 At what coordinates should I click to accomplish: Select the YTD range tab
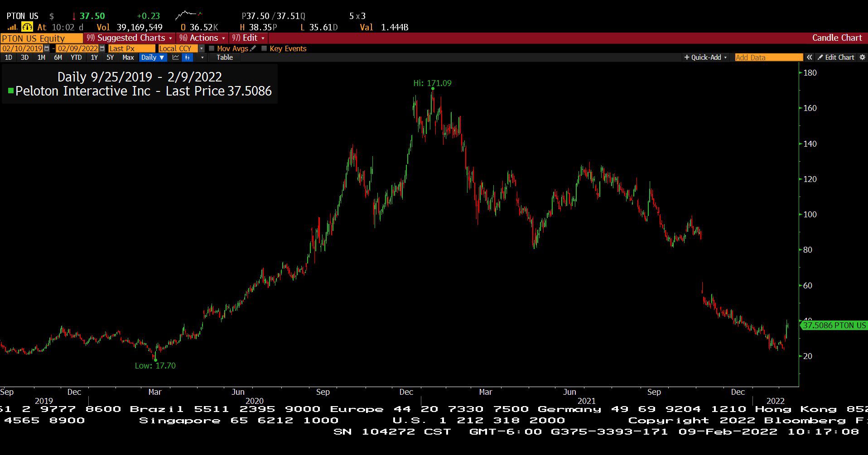[x=76, y=57]
